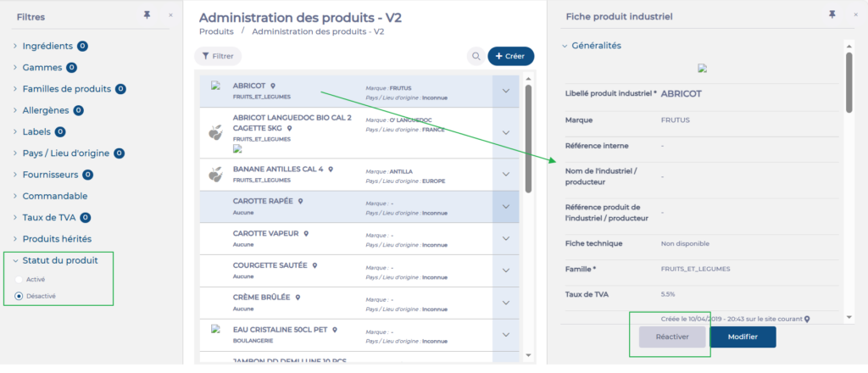Viewport: 868px width, 373px height.
Task: Expand the ABRICOT row chevron
Action: (x=506, y=92)
